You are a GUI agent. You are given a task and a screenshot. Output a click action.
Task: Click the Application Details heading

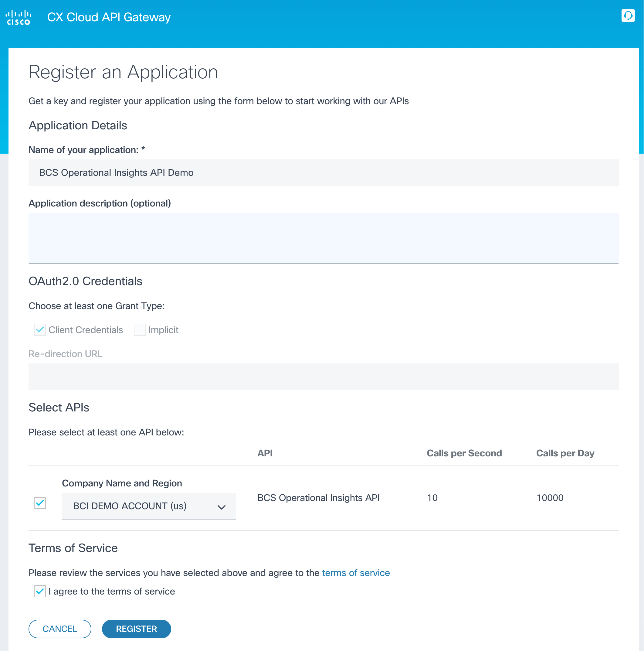[78, 125]
